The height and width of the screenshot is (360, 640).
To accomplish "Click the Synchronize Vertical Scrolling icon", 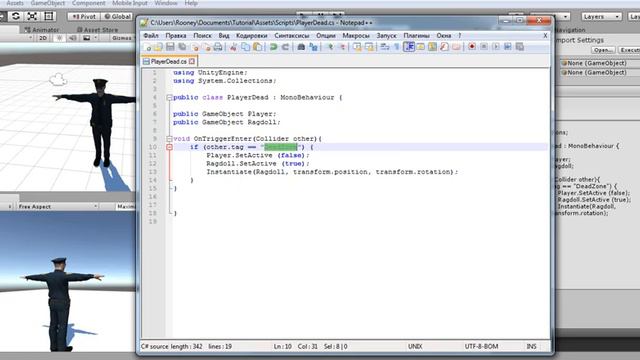I will 358,47.
